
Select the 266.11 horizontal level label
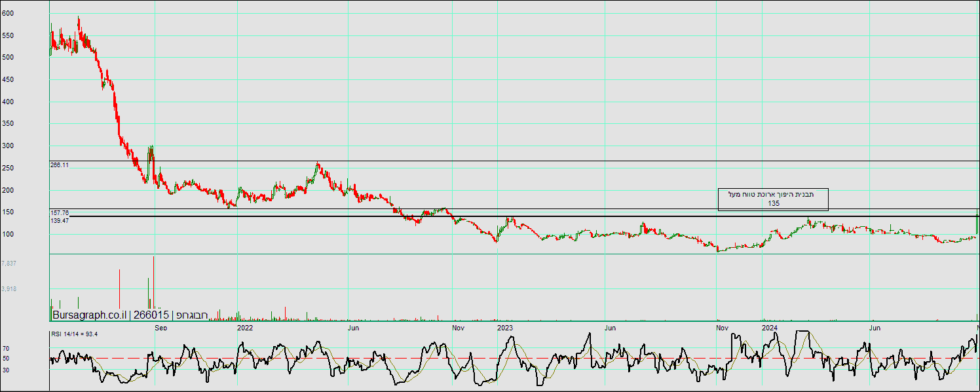(60, 165)
